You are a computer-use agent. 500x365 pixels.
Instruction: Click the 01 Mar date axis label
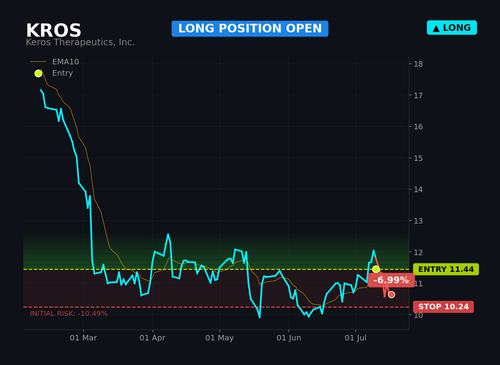click(x=83, y=338)
